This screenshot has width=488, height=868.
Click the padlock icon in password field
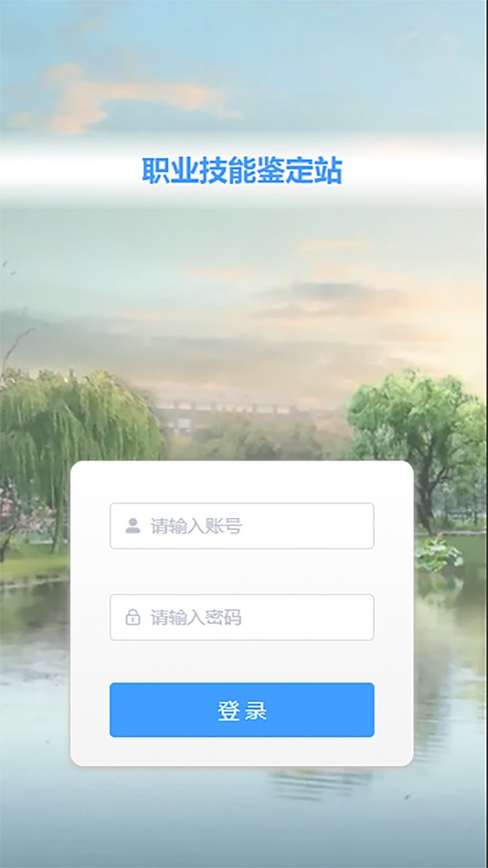click(133, 617)
